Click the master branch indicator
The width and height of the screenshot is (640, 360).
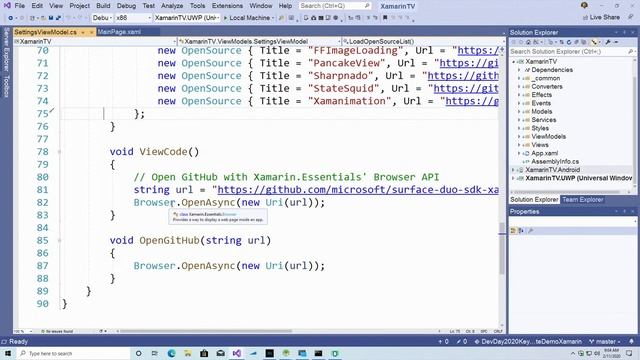tap(604, 341)
